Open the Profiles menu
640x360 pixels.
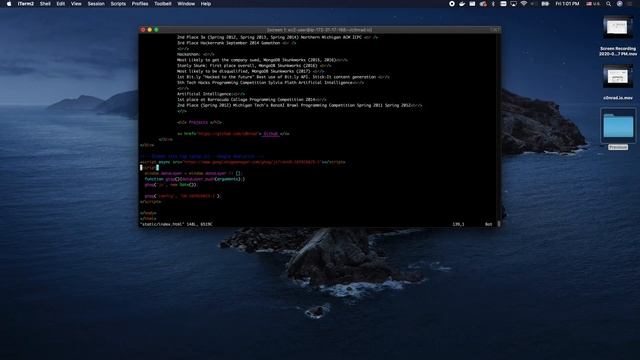tap(140, 4)
